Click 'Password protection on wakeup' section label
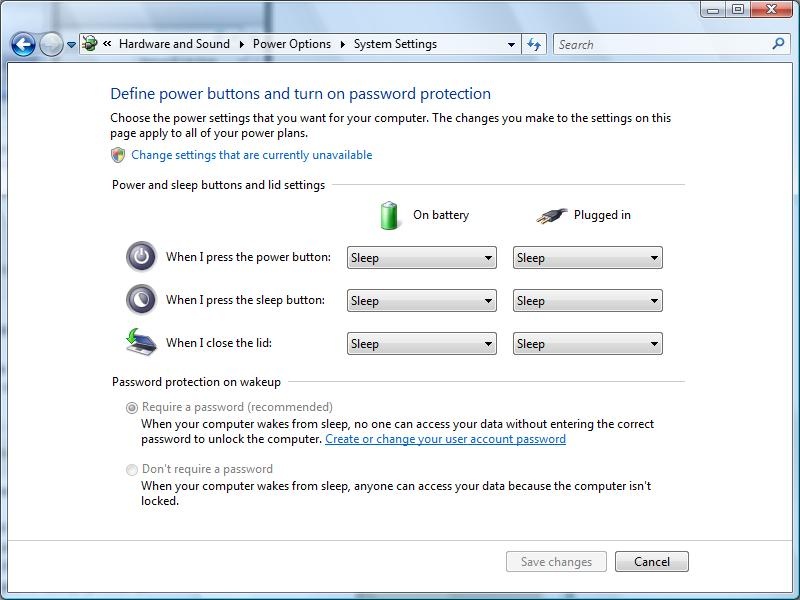800x600 pixels. coord(196,382)
